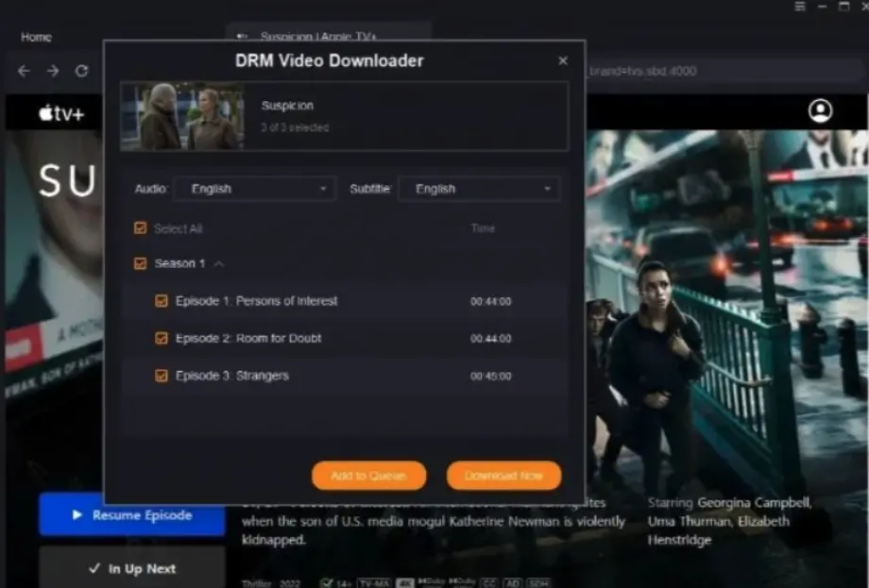
Task: Click the Resume Episode button
Action: tap(132, 514)
